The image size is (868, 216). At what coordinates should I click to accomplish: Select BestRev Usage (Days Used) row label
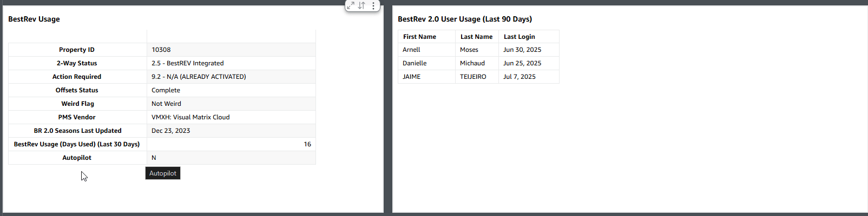[x=77, y=144]
